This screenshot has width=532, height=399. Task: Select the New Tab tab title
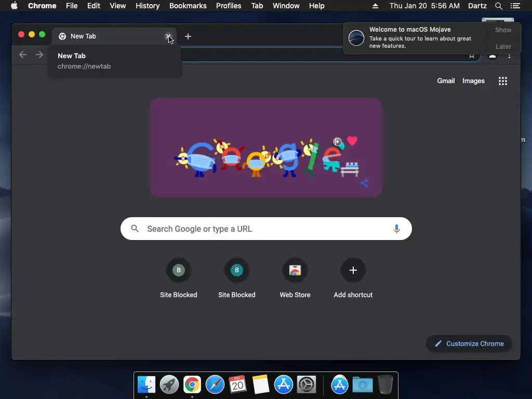83,36
